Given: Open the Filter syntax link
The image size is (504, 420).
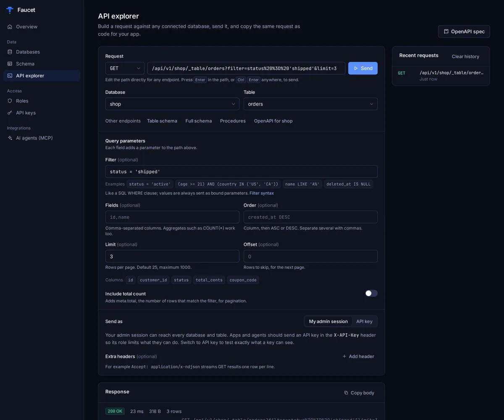Looking at the screenshot, I should 262,193.
